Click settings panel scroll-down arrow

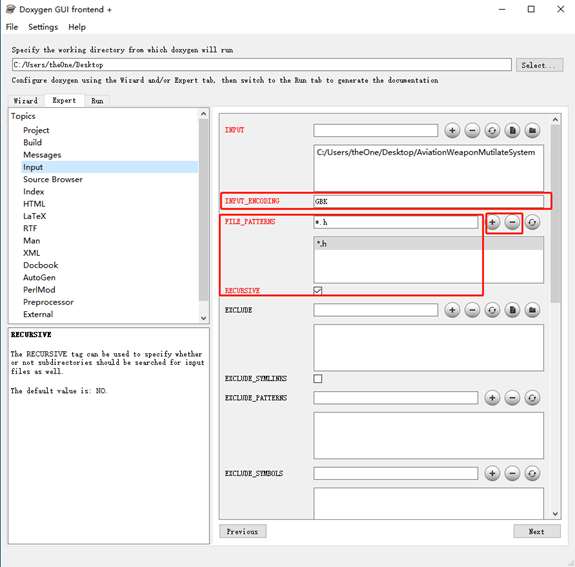click(555, 514)
